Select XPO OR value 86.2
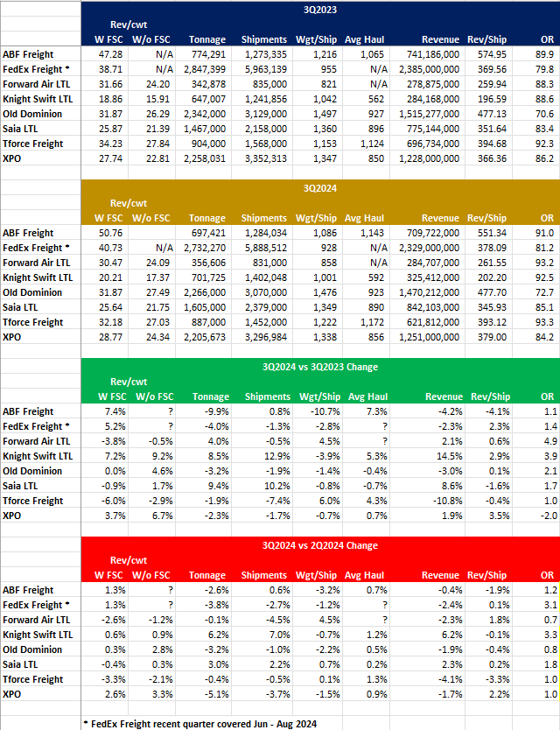560x730 pixels. click(x=544, y=158)
